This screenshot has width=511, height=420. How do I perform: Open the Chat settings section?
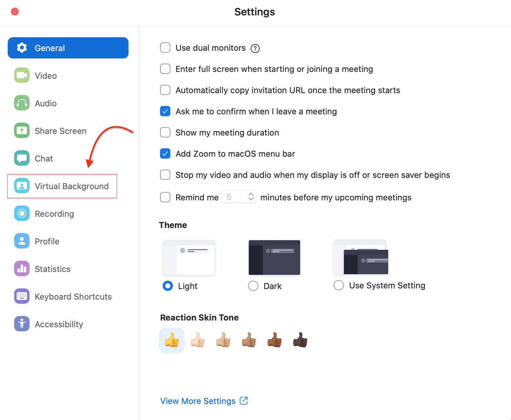pyautogui.click(x=68, y=158)
